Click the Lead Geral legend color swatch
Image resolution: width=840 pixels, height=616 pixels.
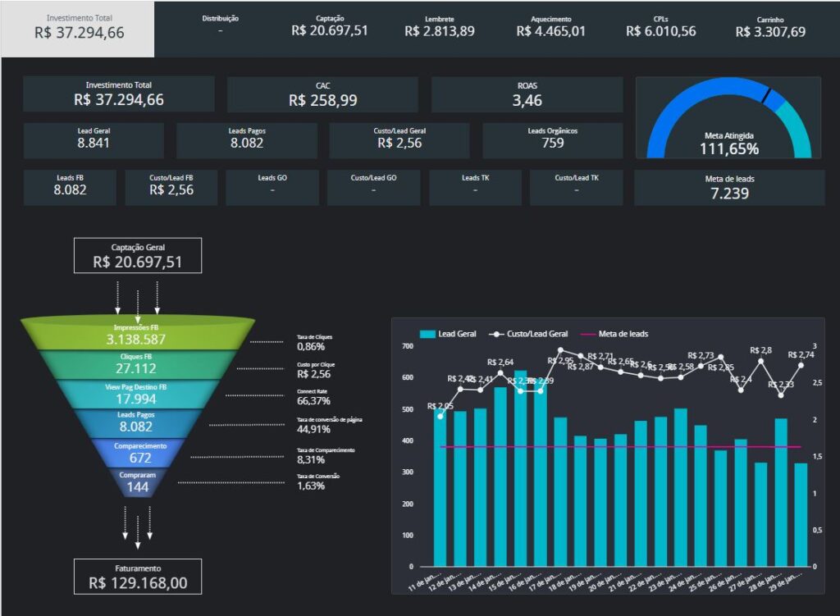(427, 334)
